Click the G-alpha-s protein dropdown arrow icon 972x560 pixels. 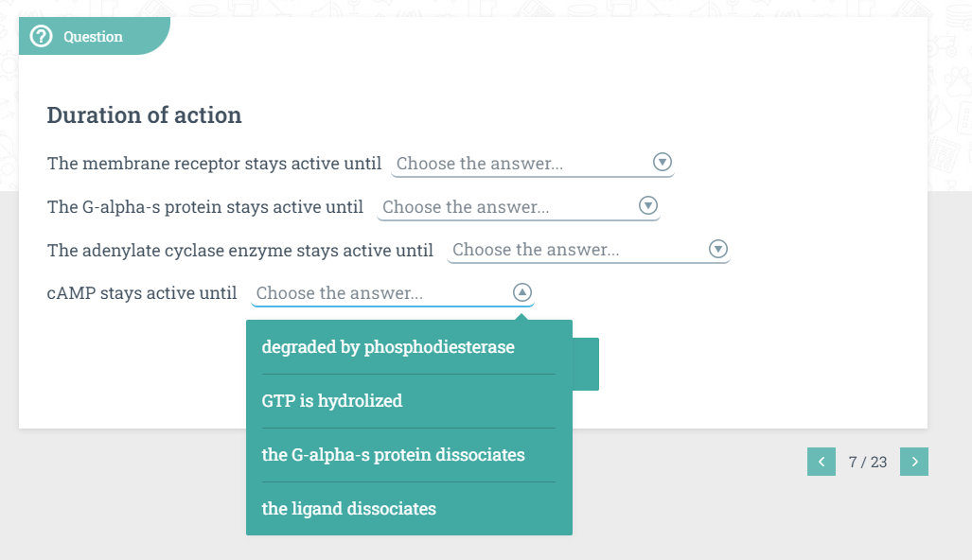(x=648, y=205)
